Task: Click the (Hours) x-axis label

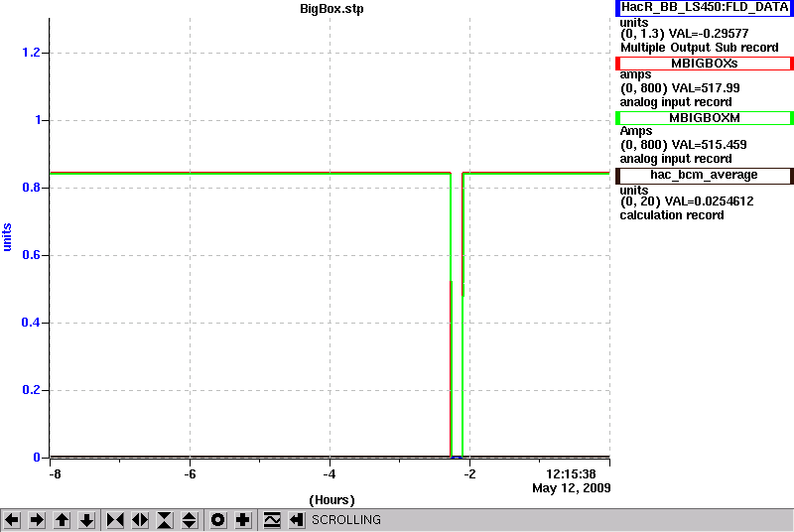Action: point(331,500)
